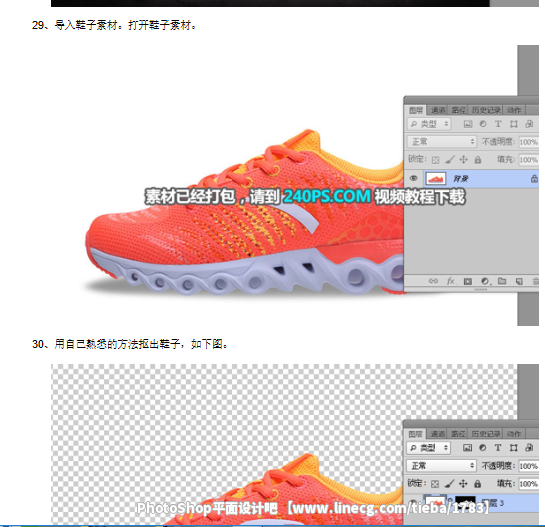Image resolution: width=545 pixels, height=527 pixels.
Task: Click link layers icon in step 29 panel footer
Action: [x=433, y=281]
